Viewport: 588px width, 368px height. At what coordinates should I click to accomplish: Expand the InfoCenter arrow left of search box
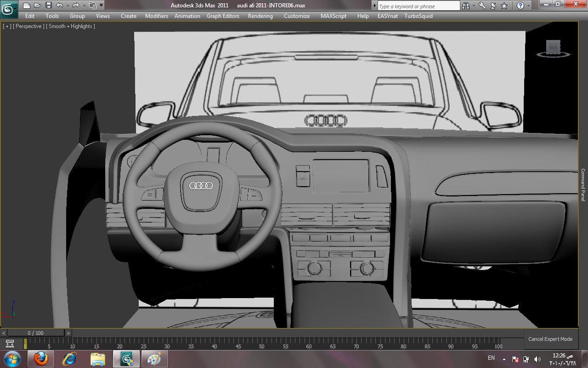(x=374, y=6)
